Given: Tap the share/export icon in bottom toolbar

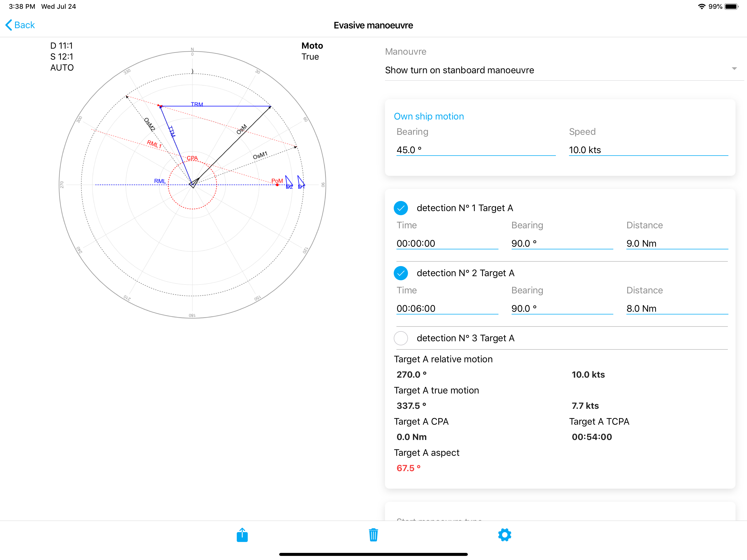Looking at the screenshot, I should click(242, 535).
